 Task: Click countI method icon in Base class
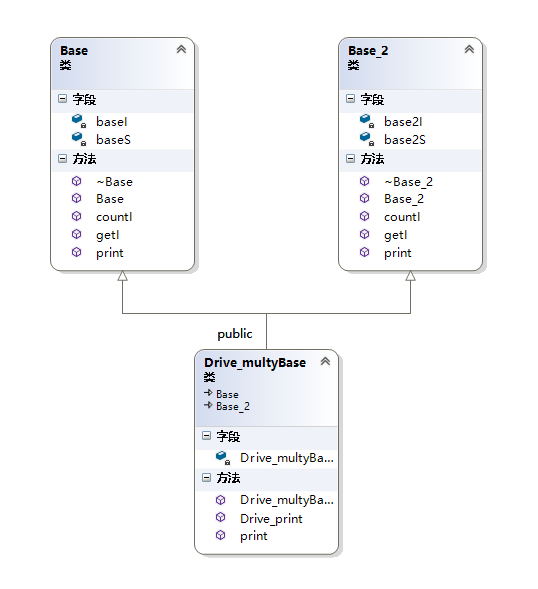point(76,216)
